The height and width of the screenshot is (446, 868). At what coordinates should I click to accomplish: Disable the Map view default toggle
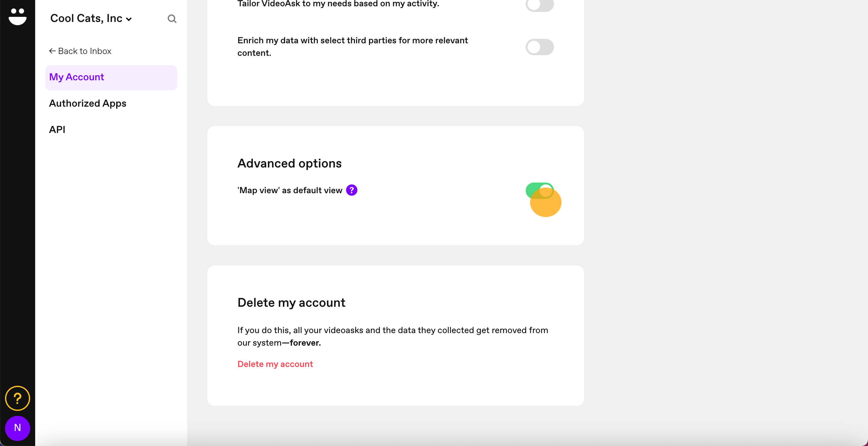(540, 190)
